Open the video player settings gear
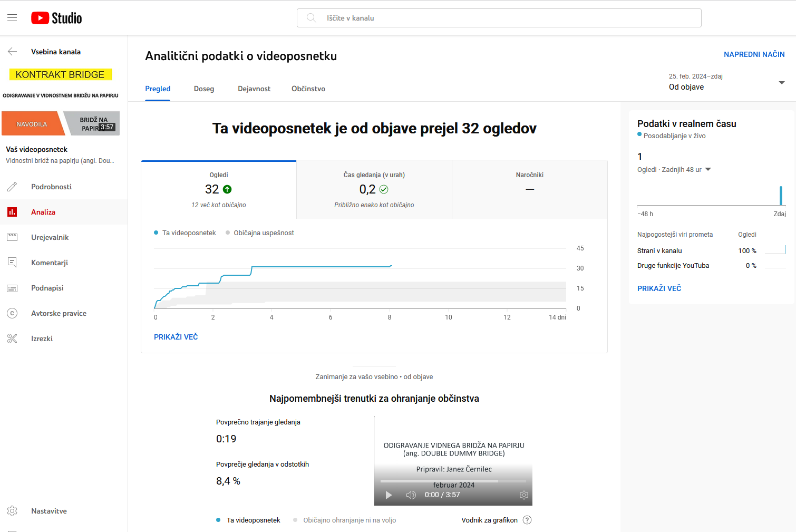796x532 pixels. coord(523,495)
